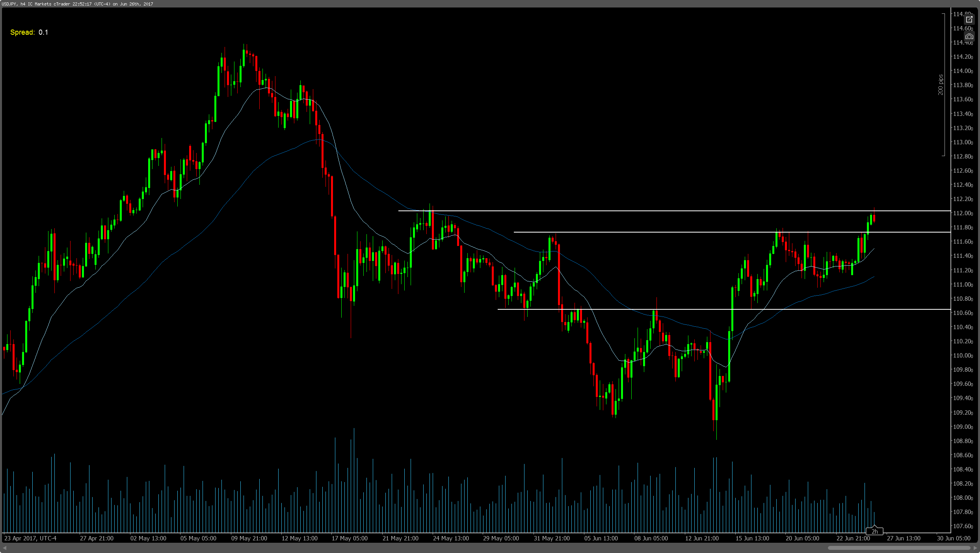The height and width of the screenshot is (553, 980).
Task: Click the 108.00 price axis label
Action: 963,498
